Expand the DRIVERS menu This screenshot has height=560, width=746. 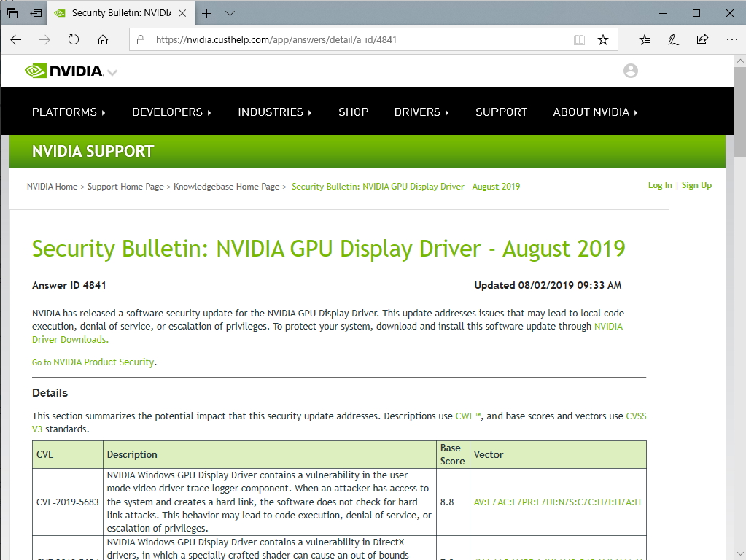(421, 112)
